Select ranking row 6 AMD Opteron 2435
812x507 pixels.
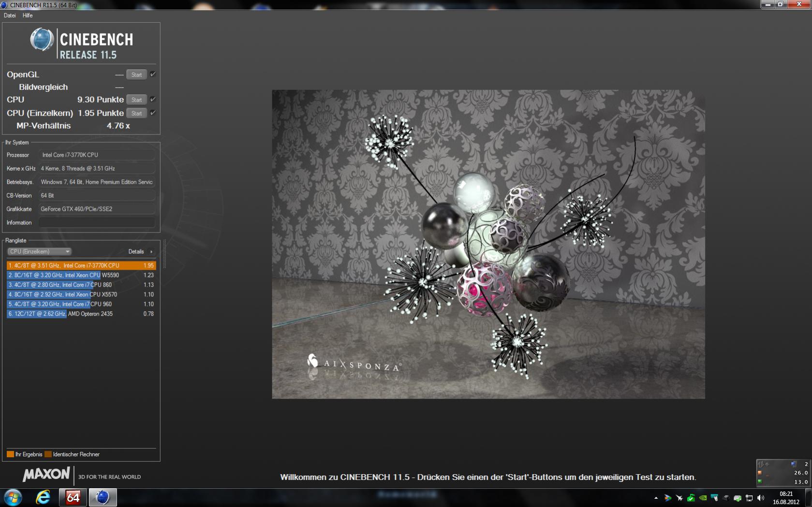[81, 314]
